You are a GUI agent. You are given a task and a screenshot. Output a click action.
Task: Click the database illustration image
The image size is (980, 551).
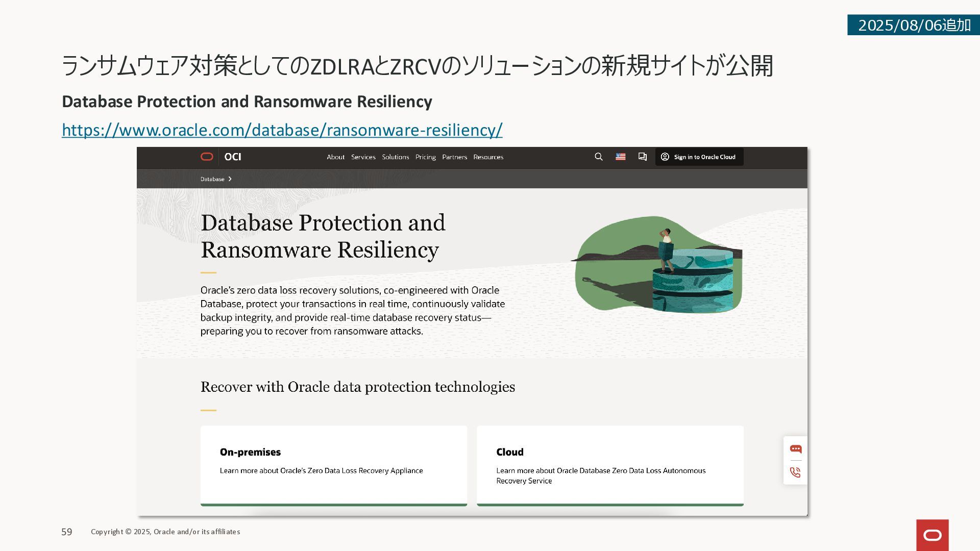657,264
